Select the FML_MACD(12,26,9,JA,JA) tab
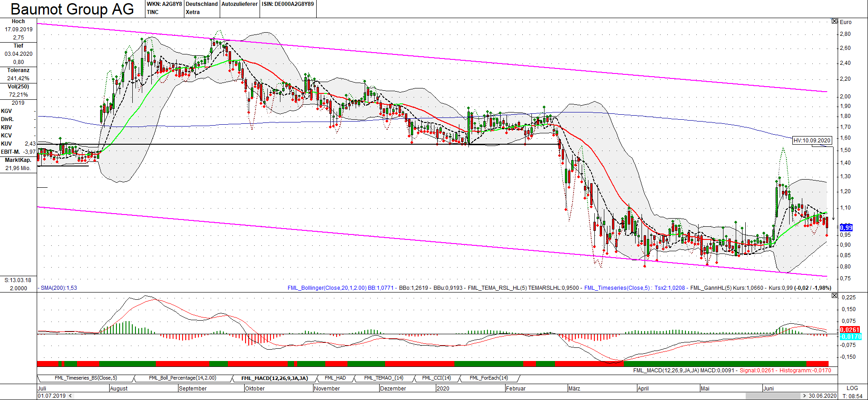Screen dimensions: 868x400 (x=275, y=378)
